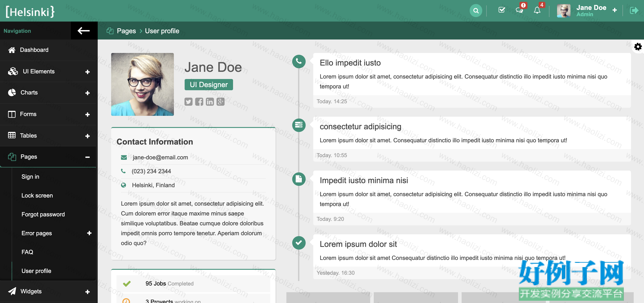Click the Impedit iusto minima nisi heading

[364, 180]
